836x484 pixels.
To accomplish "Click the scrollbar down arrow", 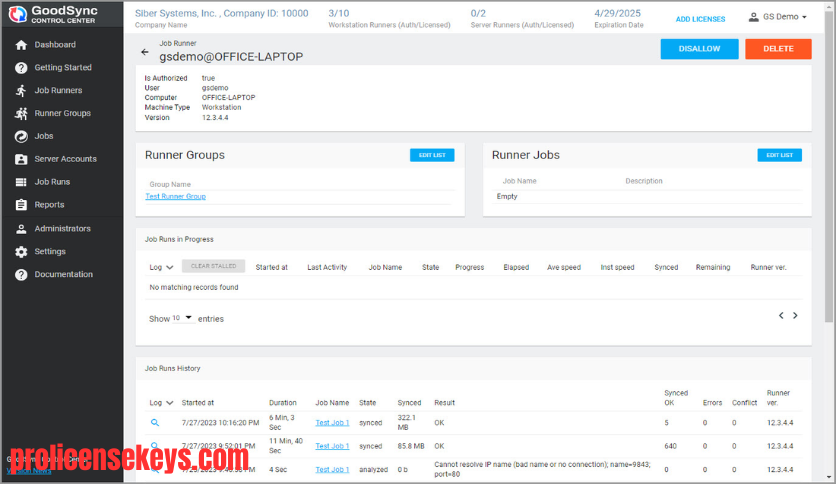I will click(829, 478).
